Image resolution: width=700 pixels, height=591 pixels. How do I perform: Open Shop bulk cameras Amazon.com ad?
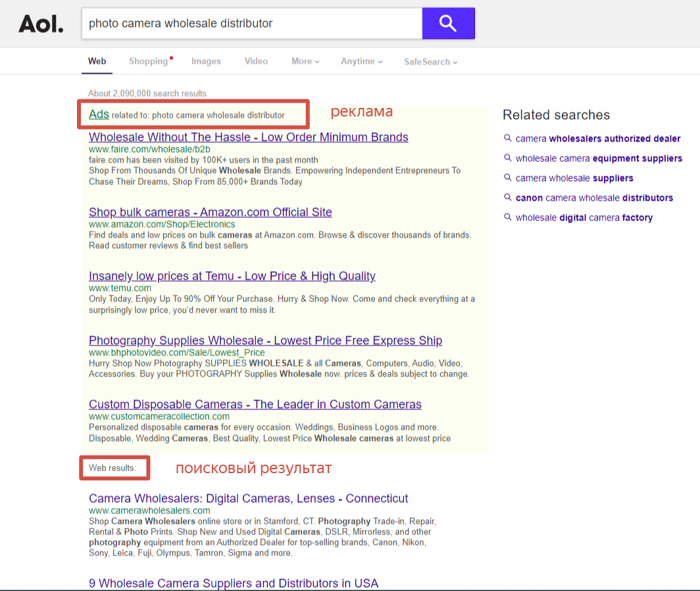coord(211,212)
